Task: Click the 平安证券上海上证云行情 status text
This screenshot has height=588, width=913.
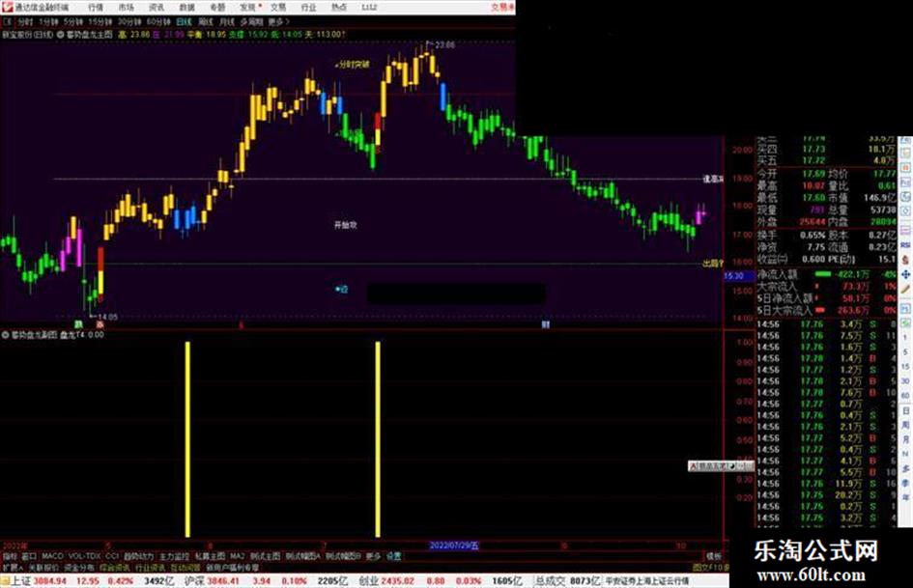Action: (x=647, y=581)
